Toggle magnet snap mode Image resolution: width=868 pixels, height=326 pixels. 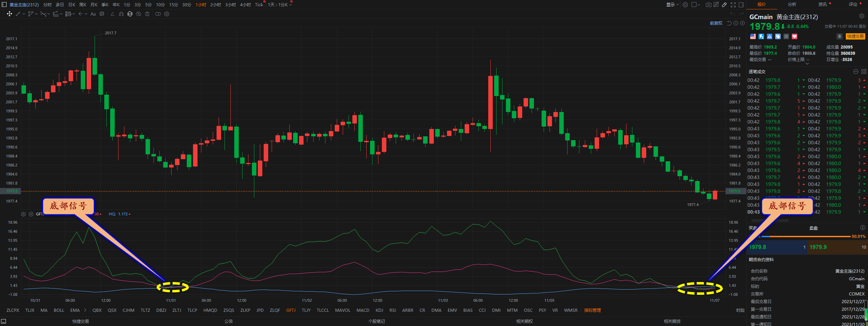click(121, 14)
